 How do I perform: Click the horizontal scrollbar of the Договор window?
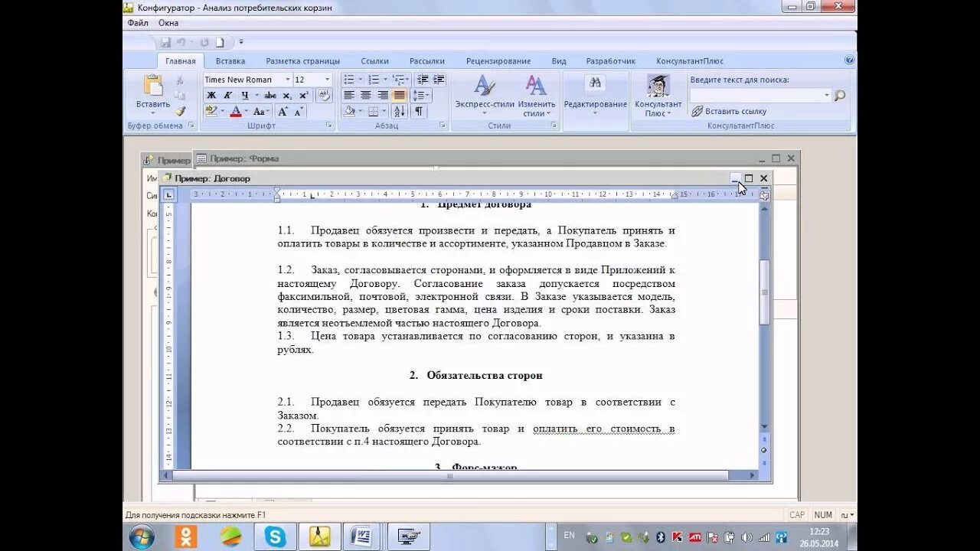pos(450,475)
